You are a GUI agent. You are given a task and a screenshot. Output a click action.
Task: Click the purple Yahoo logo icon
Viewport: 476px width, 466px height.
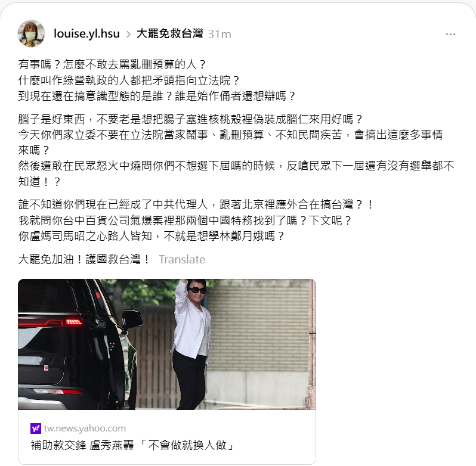click(x=36, y=428)
